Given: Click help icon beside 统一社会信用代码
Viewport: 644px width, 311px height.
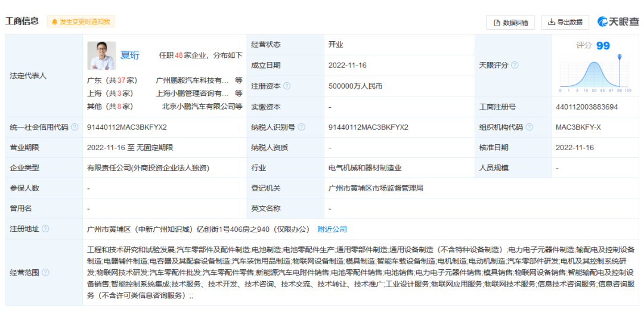Looking at the screenshot, I should coord(75,127).
